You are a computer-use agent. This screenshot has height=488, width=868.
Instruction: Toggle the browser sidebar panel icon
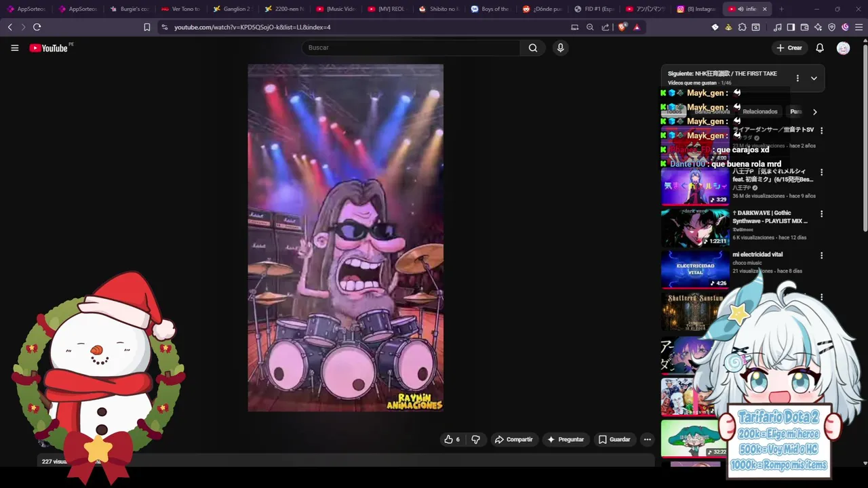(791, 27)
